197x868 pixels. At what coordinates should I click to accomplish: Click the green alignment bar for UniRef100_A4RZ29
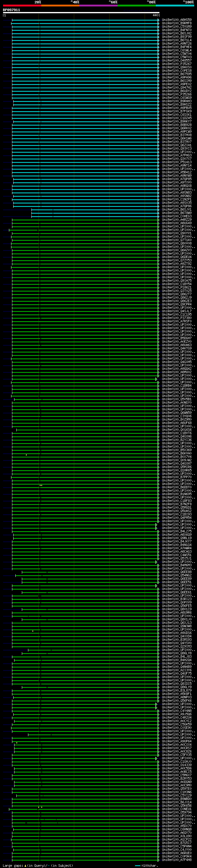coord(86,220)
